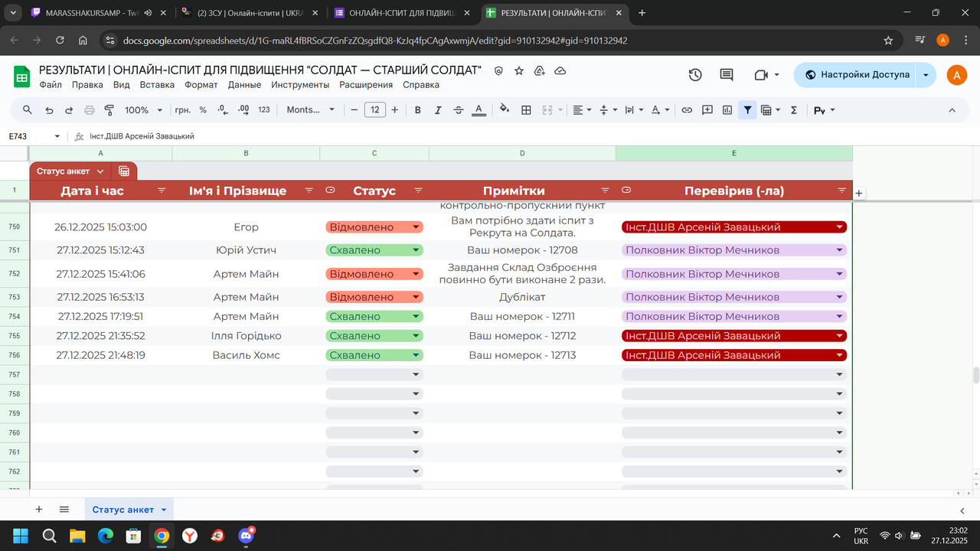Toggle bold formatting

pyautogui.click(x=418, y=110)
